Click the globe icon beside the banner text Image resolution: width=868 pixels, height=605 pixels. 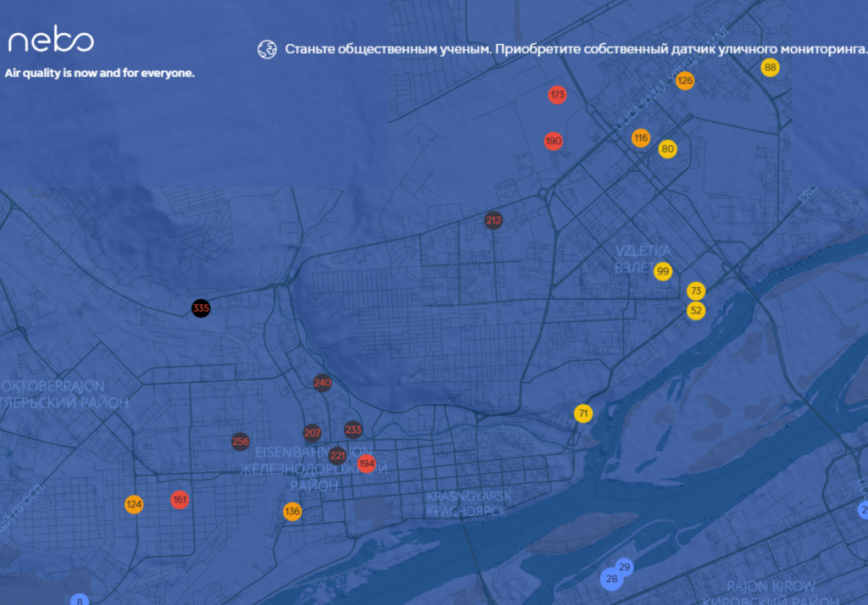coord(268,49)
